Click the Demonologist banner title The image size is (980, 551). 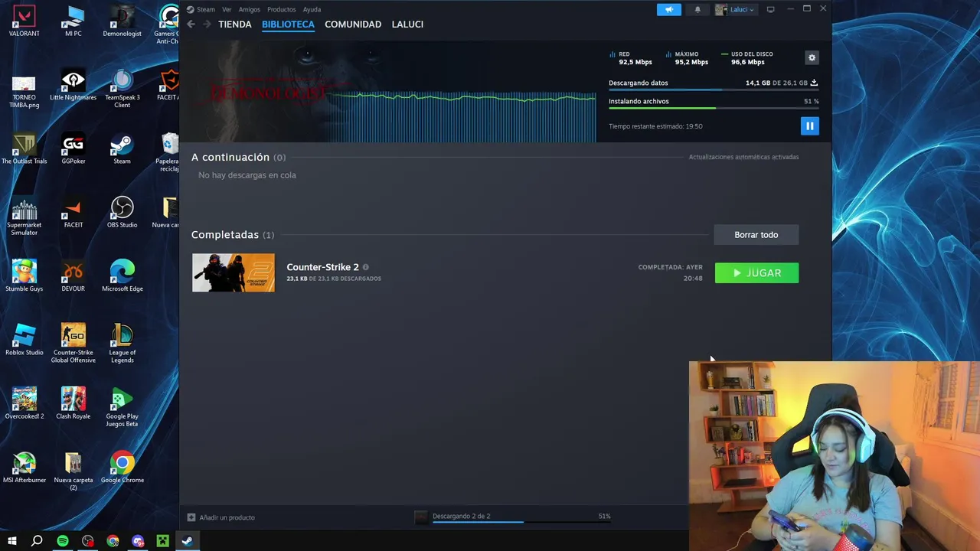(268, 93)
